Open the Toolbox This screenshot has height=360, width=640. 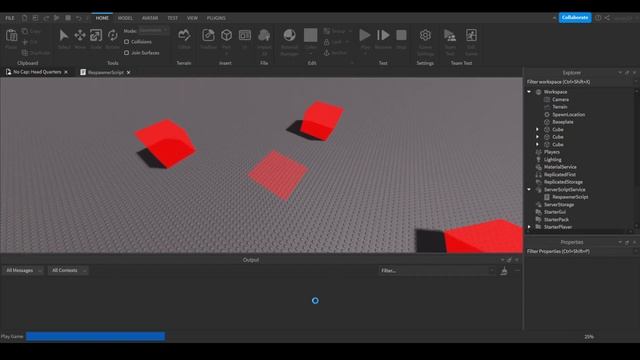[x=208, y=36]
